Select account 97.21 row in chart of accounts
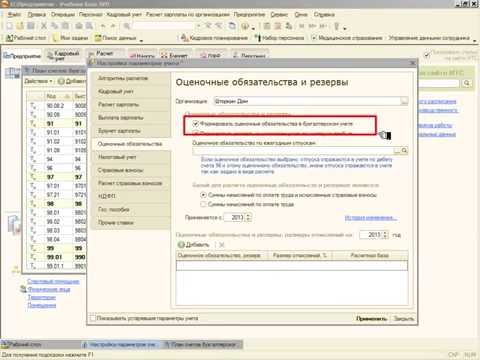 coord(57,195)
